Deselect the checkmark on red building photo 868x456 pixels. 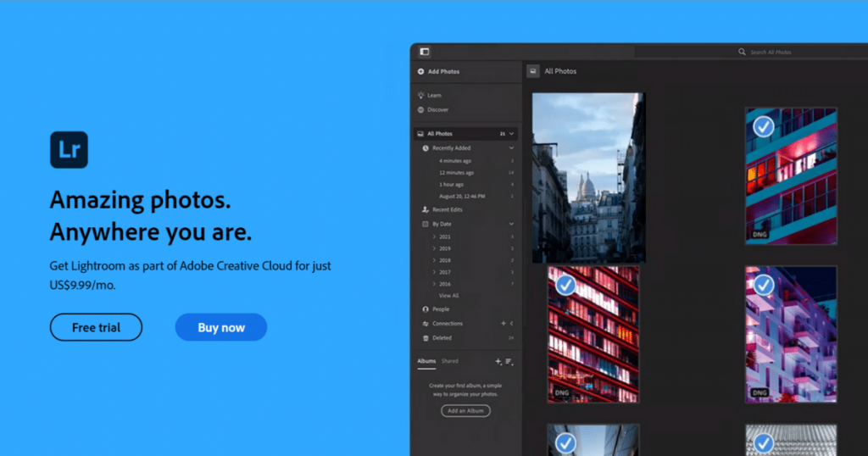565,285
